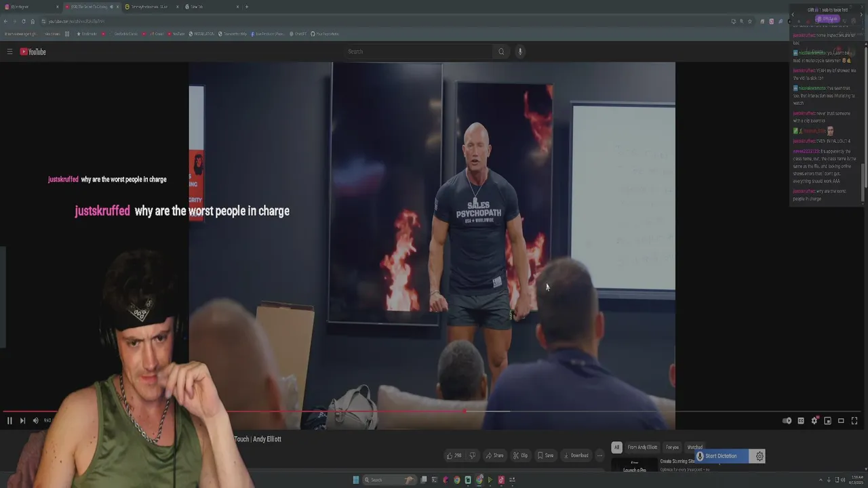868x488 pixels.
Task: Toggle theater mode
Action: (x=841, y=421)
